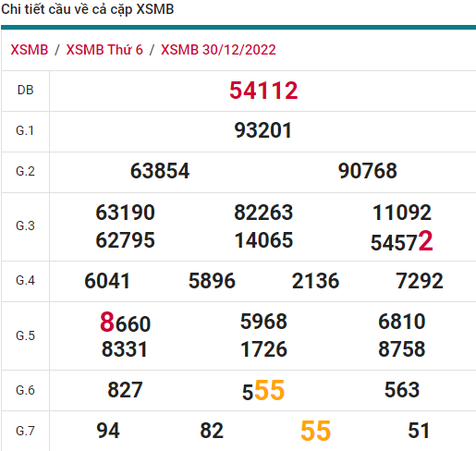The height and width of the screenshot is (451, 476).
Task: Select G.3 number 63190
Action: [125, 213]
